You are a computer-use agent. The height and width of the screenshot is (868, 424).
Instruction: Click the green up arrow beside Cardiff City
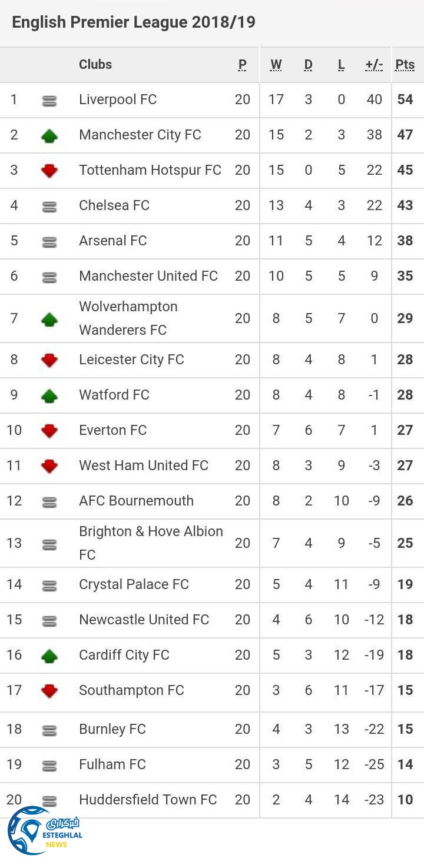coord(49,656)
